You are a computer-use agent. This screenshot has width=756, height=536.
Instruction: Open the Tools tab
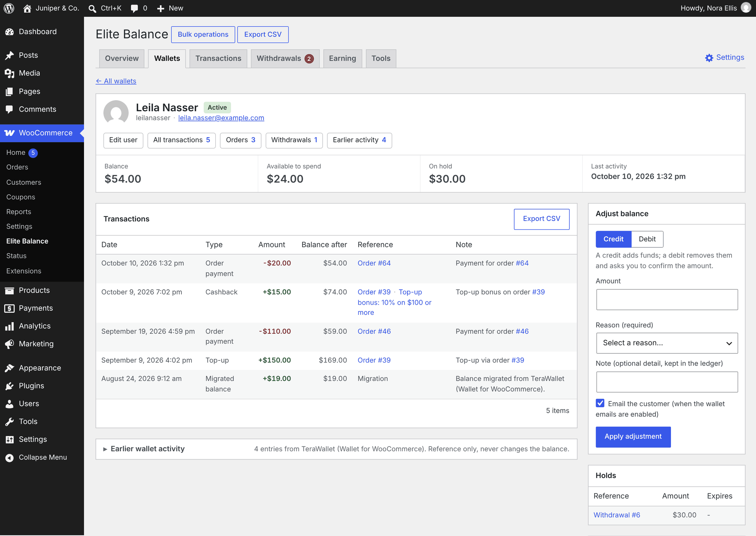[381, 58]
